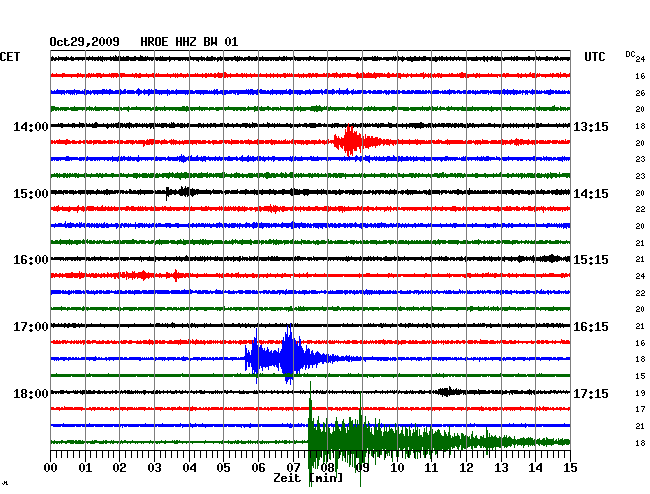
Task: Select the 18:00 CET time label
Action: pos(31,393)
